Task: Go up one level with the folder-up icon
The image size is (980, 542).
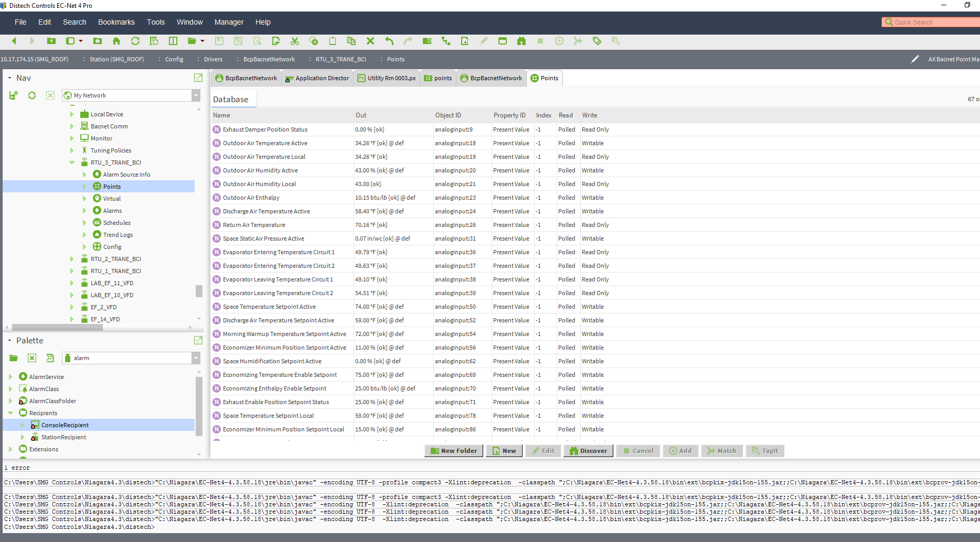Action: [x=51, y=41]
